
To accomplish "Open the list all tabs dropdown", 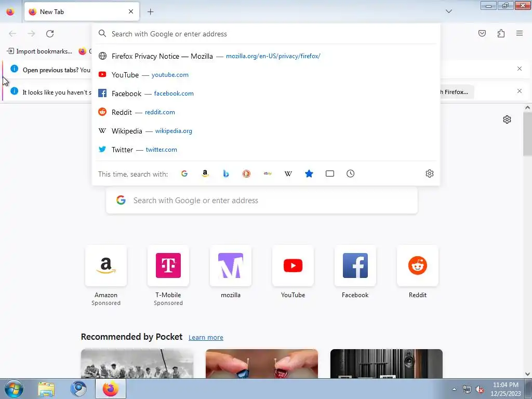I will 448,11.
